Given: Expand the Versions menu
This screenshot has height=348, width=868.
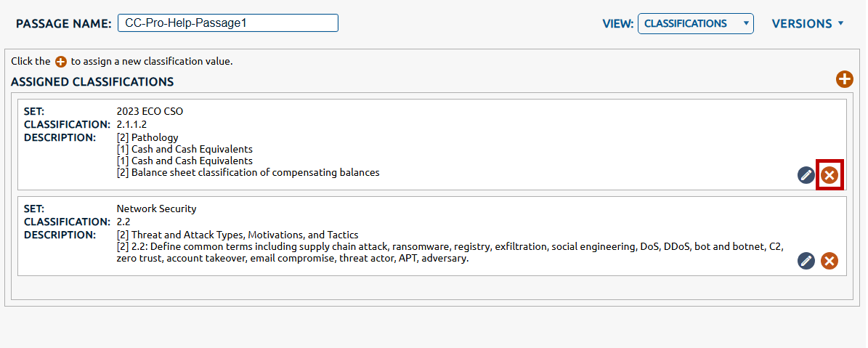Looking at the screenshot, I should tap(808, 23).
